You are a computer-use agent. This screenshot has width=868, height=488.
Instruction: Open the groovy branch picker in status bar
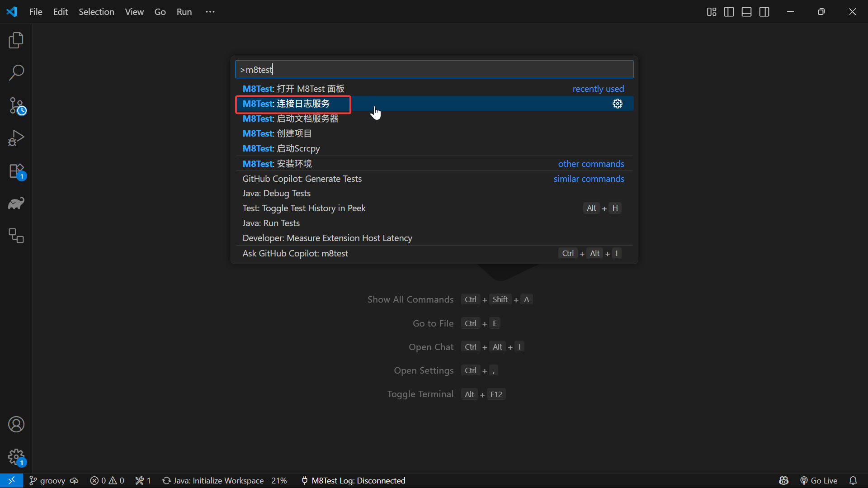(x=47, y=480)
